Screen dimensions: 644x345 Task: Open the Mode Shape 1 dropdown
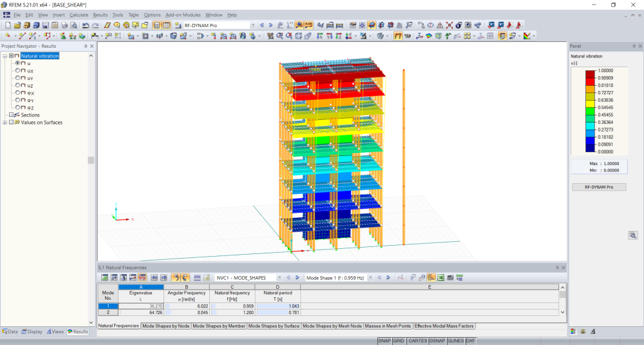370,278
